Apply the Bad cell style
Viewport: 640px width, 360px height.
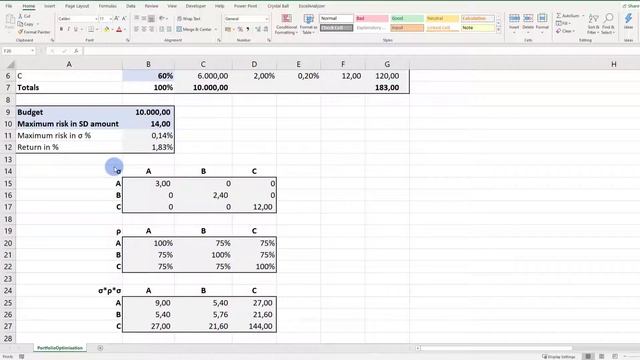tap(371, 18)
